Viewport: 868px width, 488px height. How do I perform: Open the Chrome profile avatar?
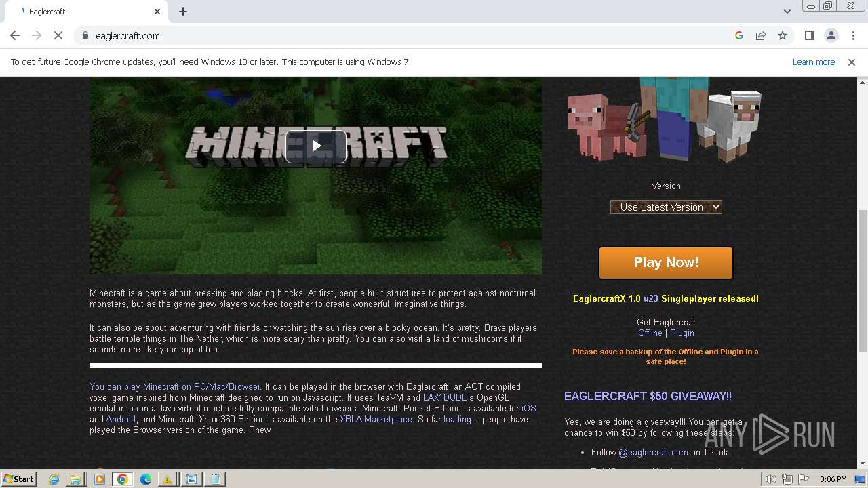[831, 35]
